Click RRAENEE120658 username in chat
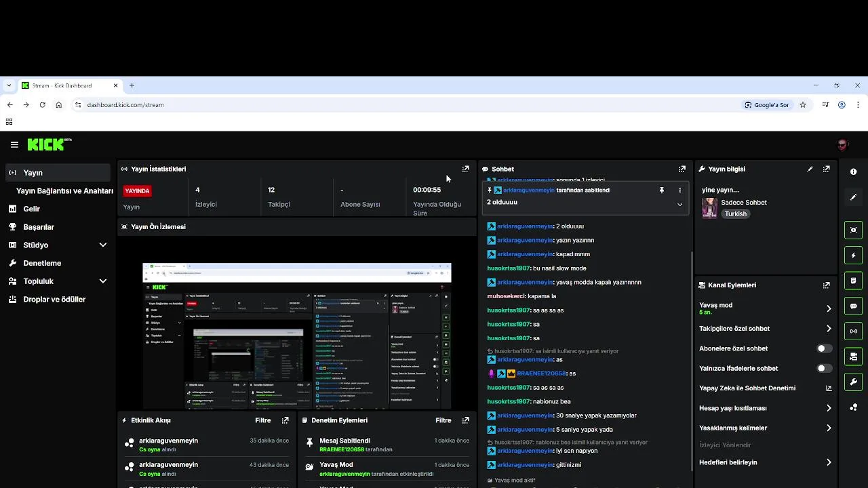The width and height of the screenshot is (868, 488). tap(541, 373)
